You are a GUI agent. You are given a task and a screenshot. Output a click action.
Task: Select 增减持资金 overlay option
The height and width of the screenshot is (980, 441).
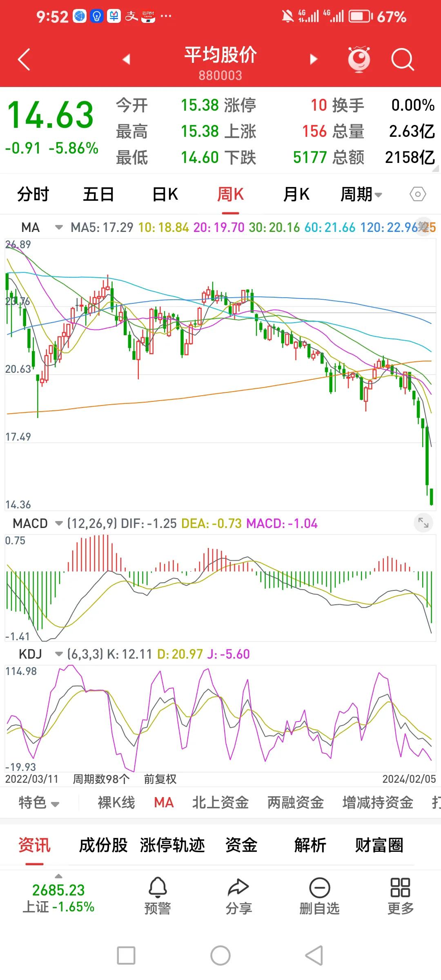(378, 802)
